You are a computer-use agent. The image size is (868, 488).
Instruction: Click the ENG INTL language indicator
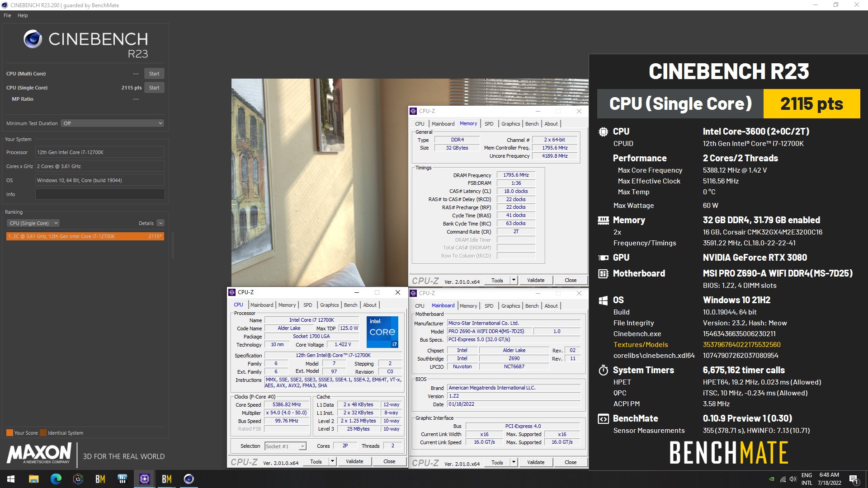(807, 479)
